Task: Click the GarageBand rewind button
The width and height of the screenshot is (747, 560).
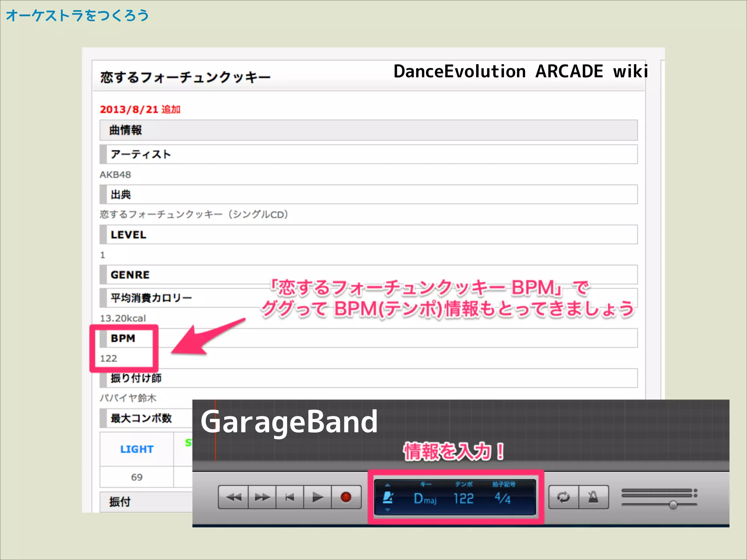Action: click(x=233, y=497)
